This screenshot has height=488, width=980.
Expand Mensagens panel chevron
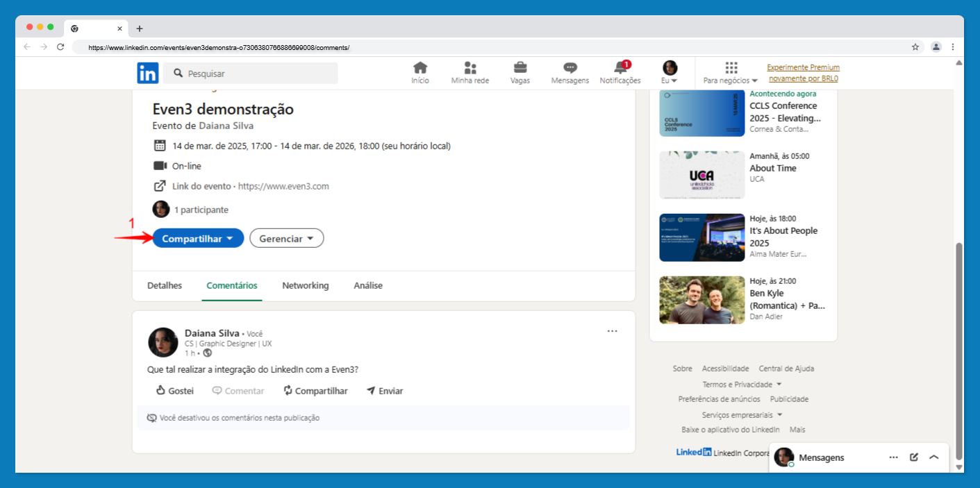(x=934, y=457)
